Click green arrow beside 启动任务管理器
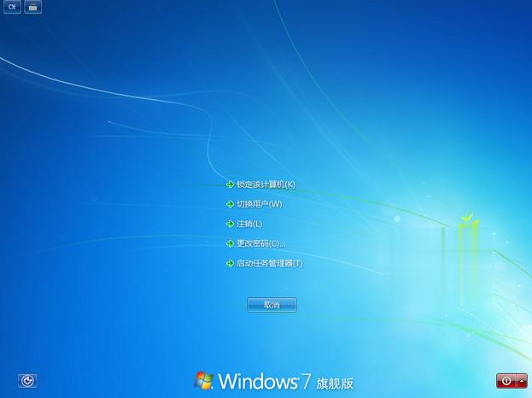 (x=230, y=263)
